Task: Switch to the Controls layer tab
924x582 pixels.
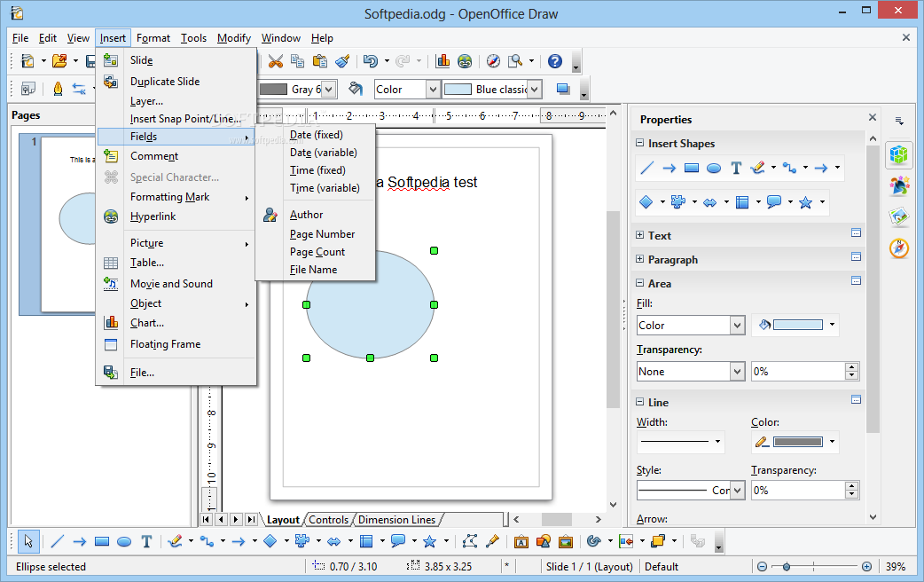Action: pyautogui.click(x=329, y=520)
